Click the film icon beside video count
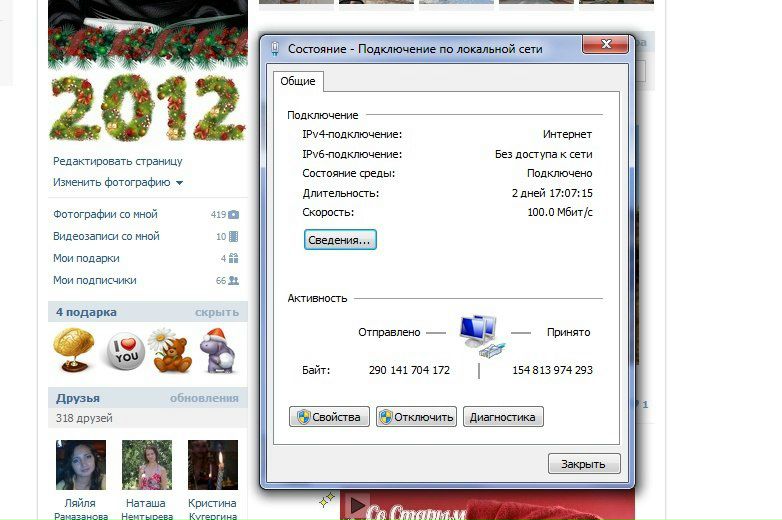 (233, 237)
